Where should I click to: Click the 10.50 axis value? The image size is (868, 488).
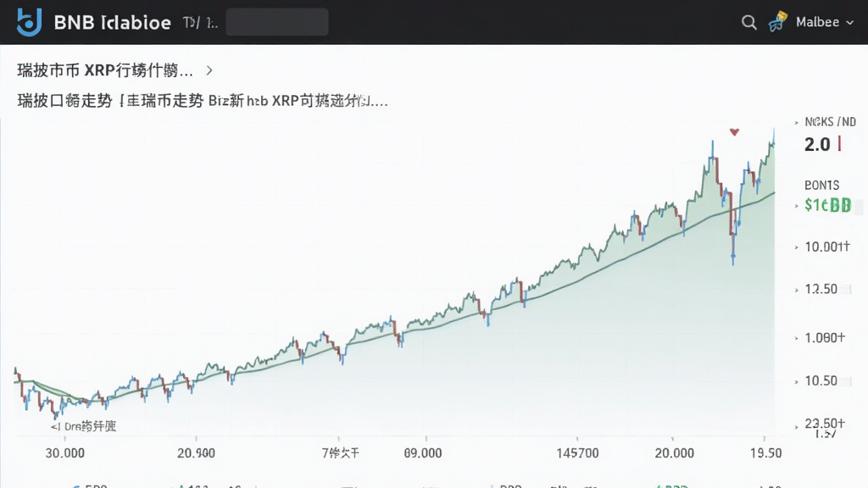pyautogui.click(x=821, y=380)
